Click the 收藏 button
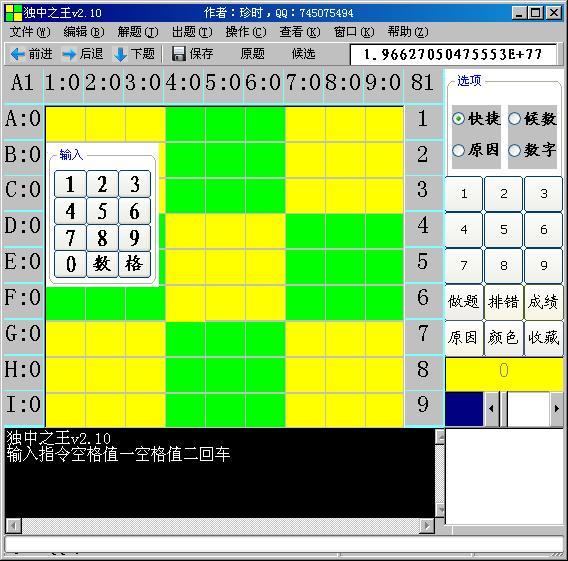The width and height of the screenshot is (568, 561). pos(543,338)
